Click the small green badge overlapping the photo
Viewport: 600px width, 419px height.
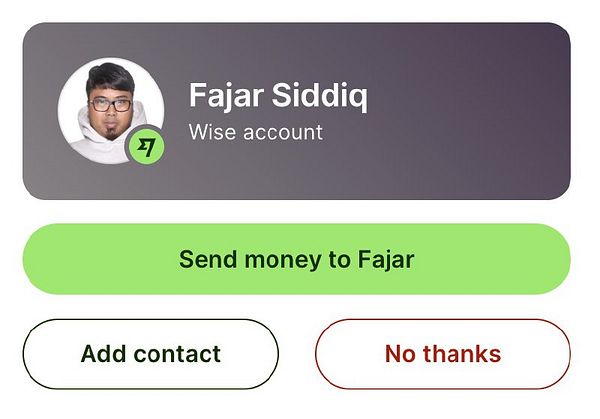point(145,147)
